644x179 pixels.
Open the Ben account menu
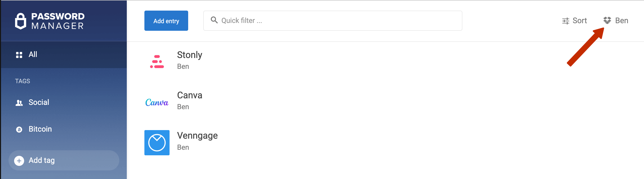click(x=616, y=20)
